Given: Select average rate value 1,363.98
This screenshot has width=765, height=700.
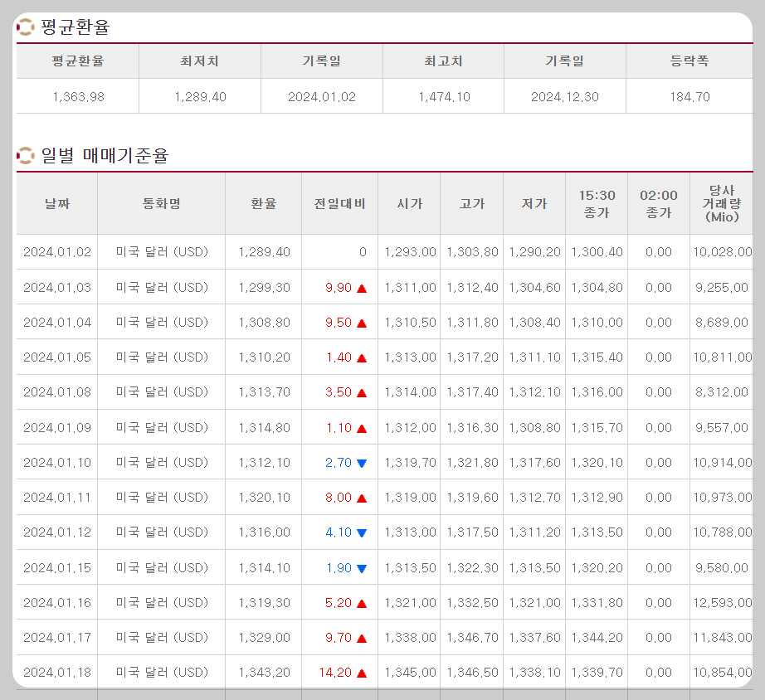Looking at the screenshot, I should coord(78,96).
